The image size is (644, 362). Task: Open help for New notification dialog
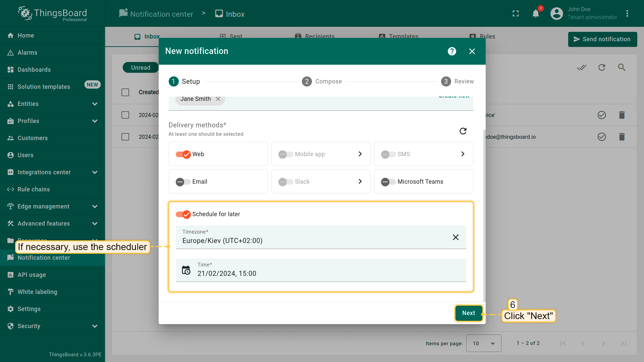coord(452,51)
